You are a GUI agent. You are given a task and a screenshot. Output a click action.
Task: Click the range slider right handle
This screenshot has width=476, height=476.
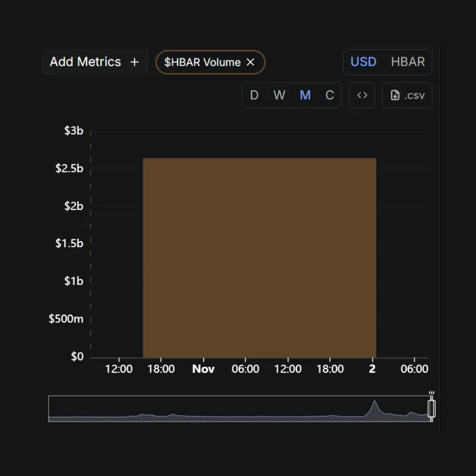[431, 408]
